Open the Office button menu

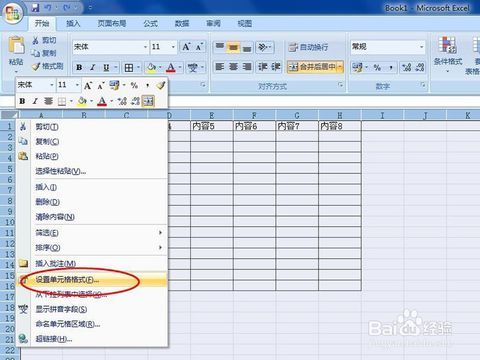click(13, 13)
